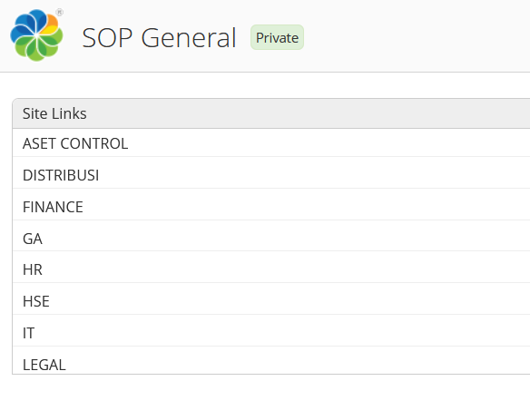Click the Alfresco flower logo
This screenshot has width=530, height=420.
click(36, 35)
